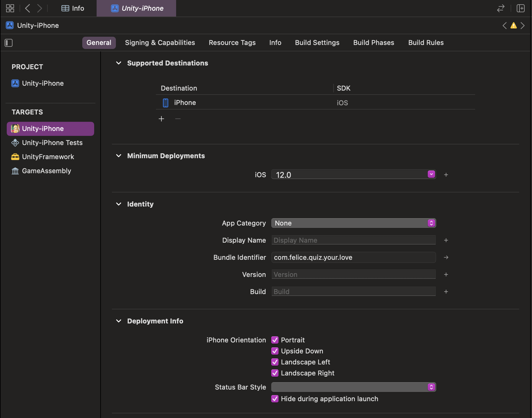Open the iOS 12.0 deployment version dropdown
The width and height of the screenshot is (532, 418).
tap(431, 174)
